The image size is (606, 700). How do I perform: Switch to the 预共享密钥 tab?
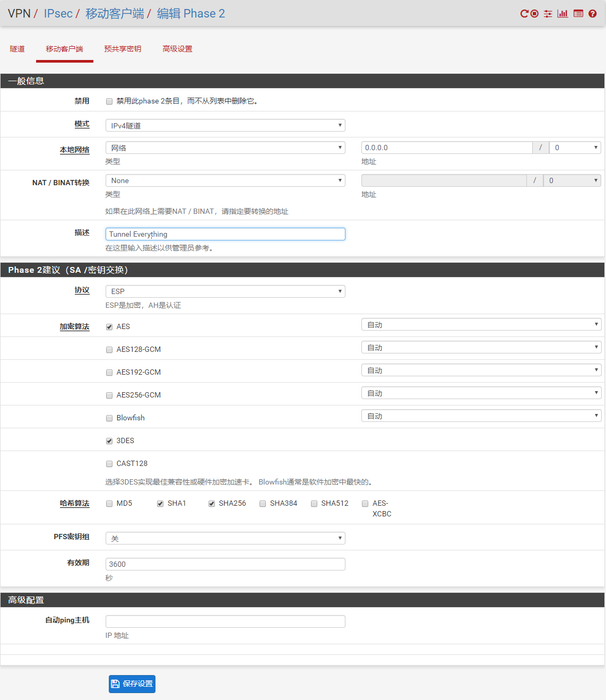tap(123, 48)
